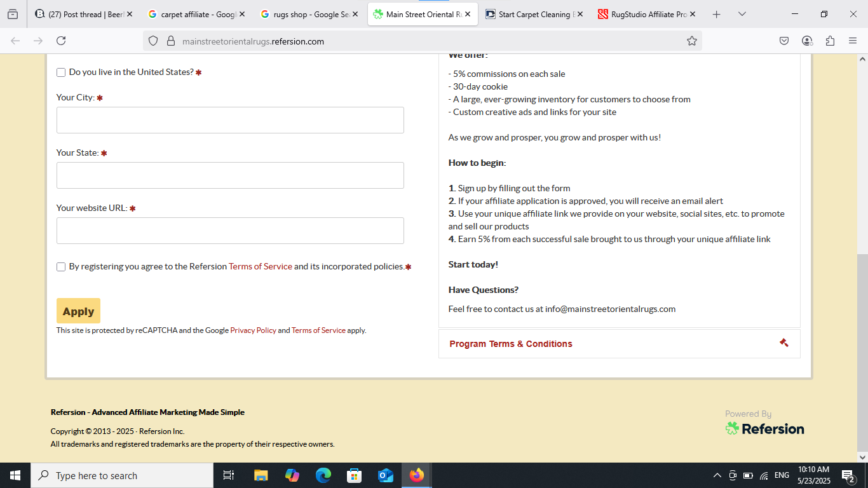Close the Main Street Oriental Rugs tab

pyautogui.click(x=468, y=14)
